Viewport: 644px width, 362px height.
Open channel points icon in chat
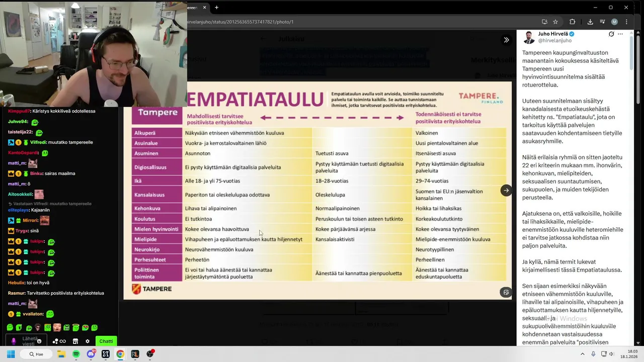tap(55, 341)
